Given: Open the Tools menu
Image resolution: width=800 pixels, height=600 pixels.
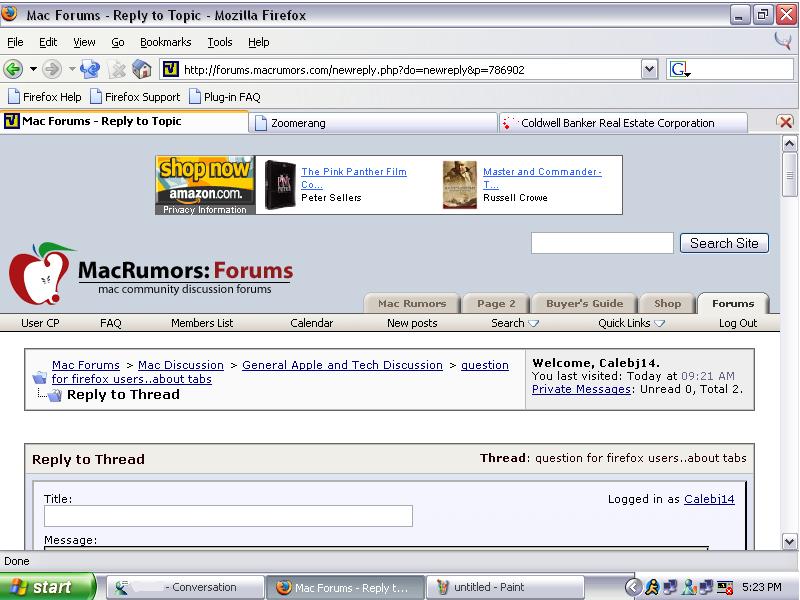Looking at the screenshot, I should point(220,42).
